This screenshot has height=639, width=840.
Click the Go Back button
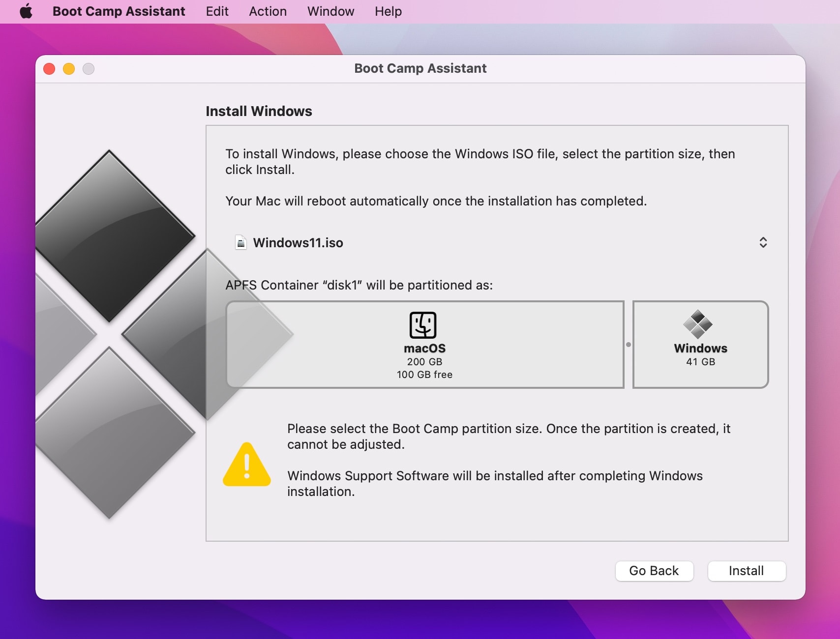click(654, 571)
